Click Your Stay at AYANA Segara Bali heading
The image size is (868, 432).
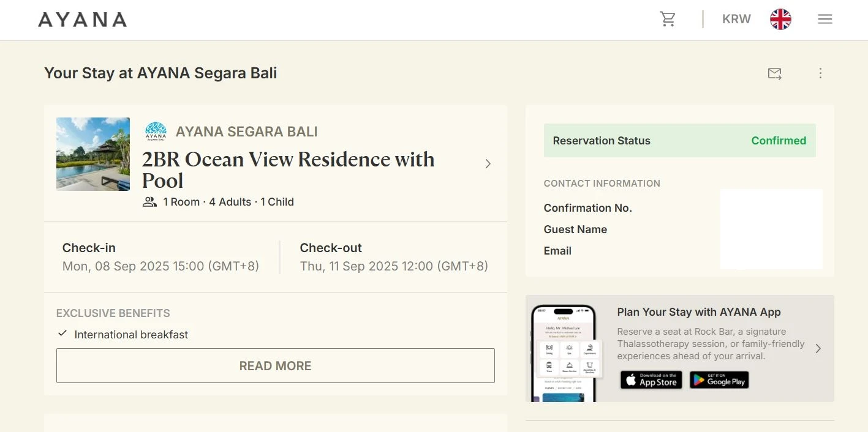(x=160, y=73)
